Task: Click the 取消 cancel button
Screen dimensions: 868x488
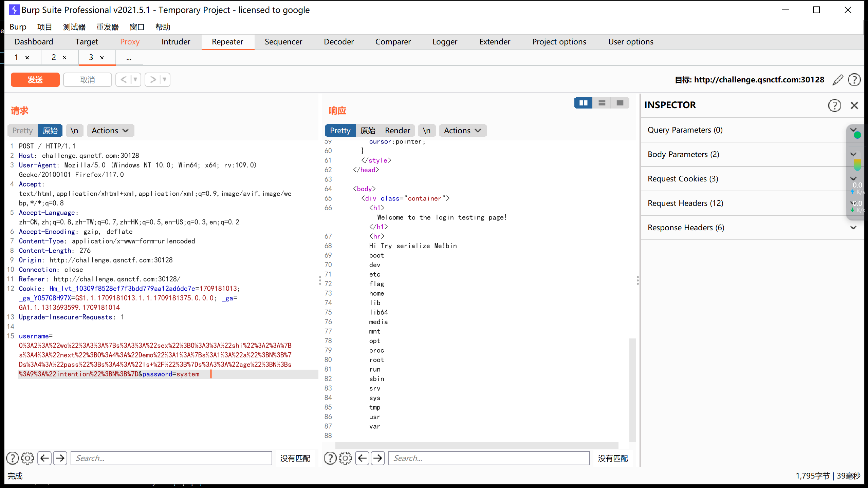Action: click(x=88, y=80)
